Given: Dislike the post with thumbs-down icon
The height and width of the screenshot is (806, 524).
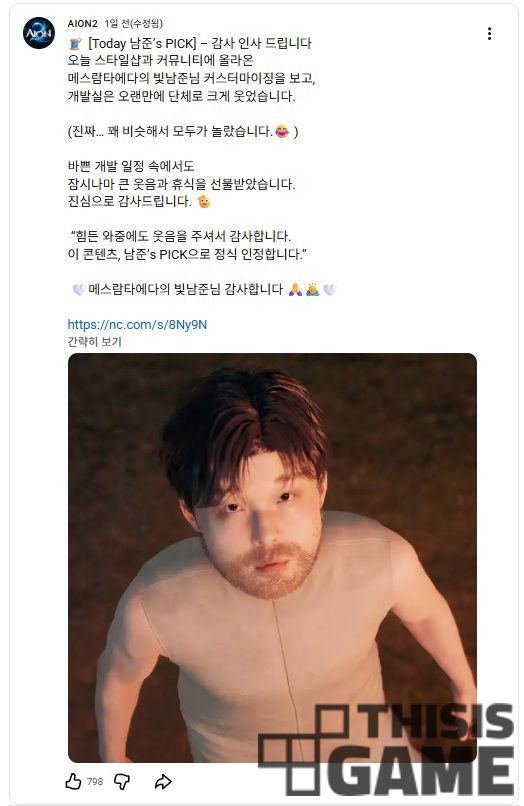Looking at the screenshot, I should [121, 782].
